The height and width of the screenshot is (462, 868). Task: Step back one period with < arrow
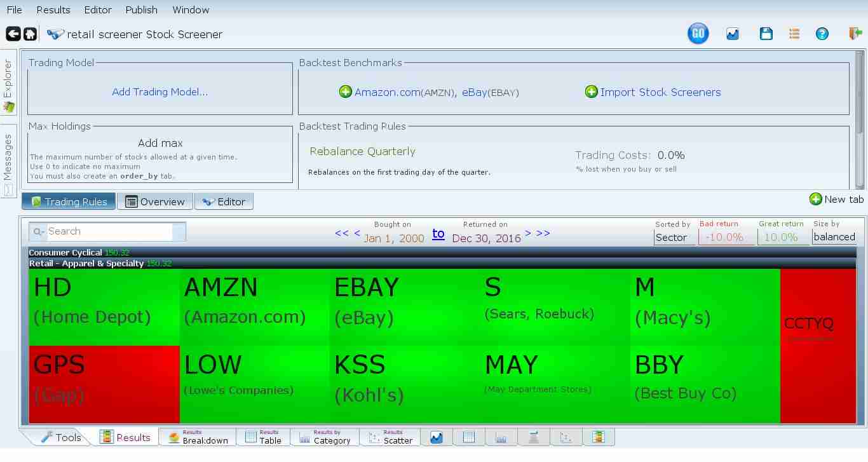coord(357,233)
